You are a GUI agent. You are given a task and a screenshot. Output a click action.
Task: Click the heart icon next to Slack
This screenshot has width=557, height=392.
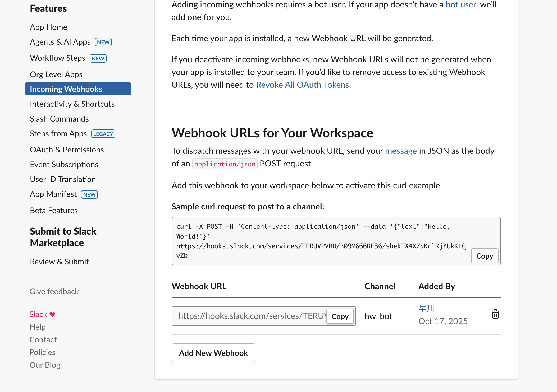click(x=52, y=314)
